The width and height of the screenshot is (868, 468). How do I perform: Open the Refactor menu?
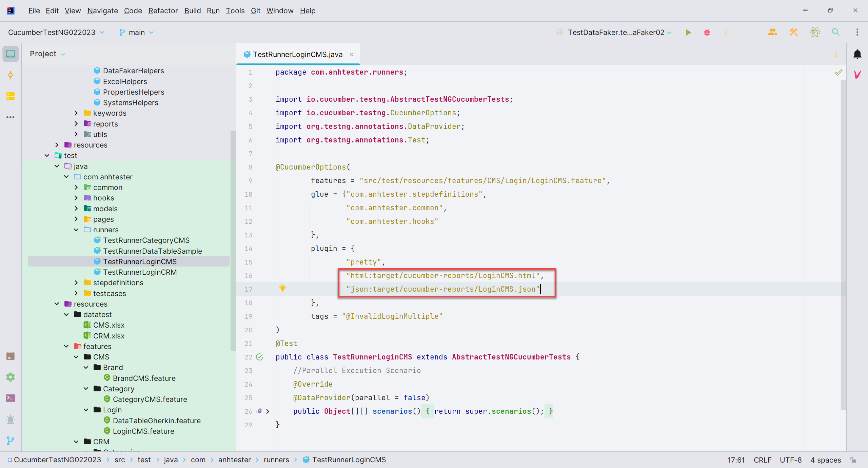coord(163,11)
